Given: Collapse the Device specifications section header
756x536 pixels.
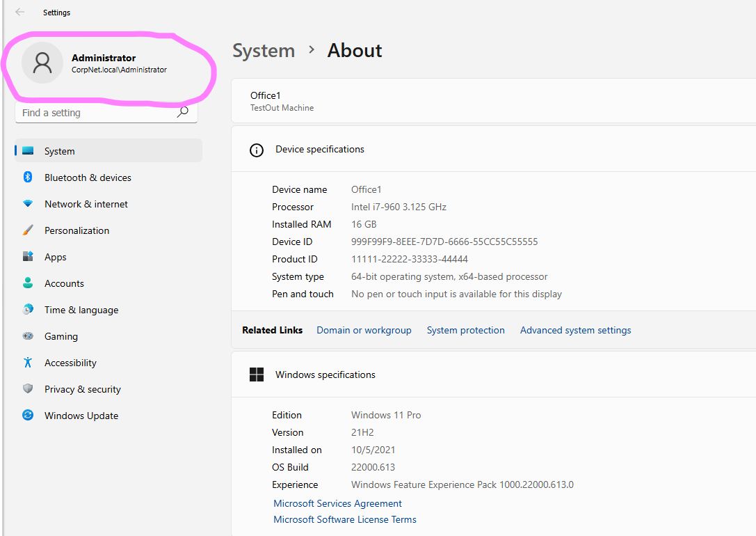Looking at the screenshot, I should pos(494,150).
